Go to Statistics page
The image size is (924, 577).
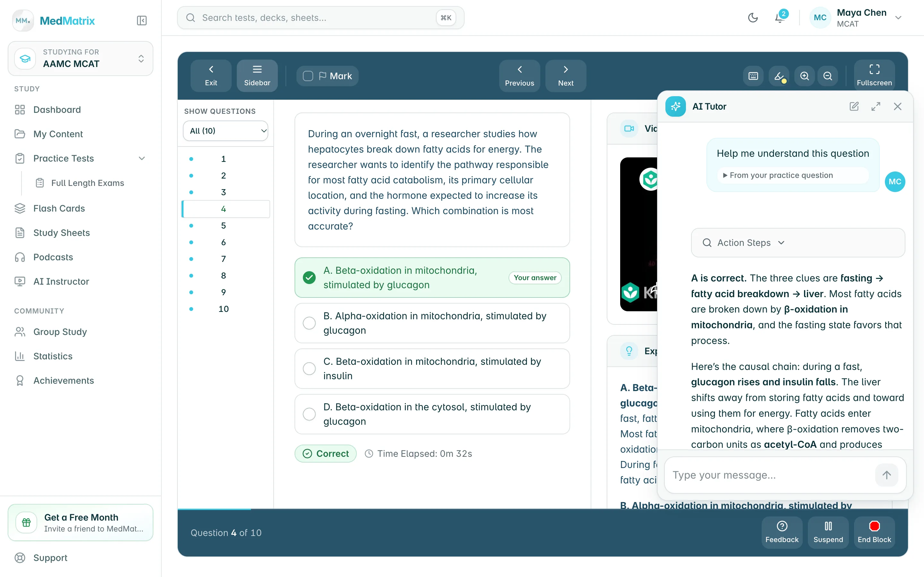[53, 356]
